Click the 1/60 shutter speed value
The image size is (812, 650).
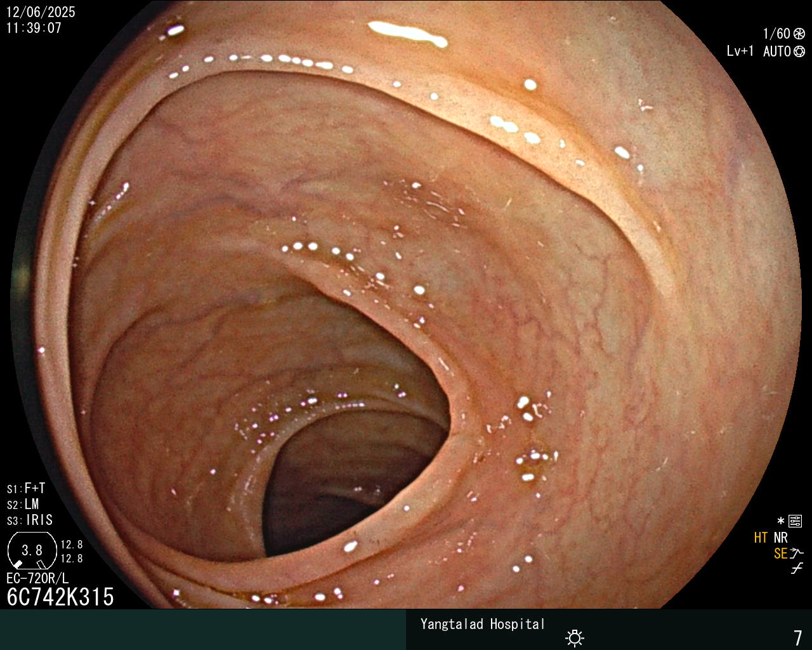pyautogui.click(x=776, y=34)
